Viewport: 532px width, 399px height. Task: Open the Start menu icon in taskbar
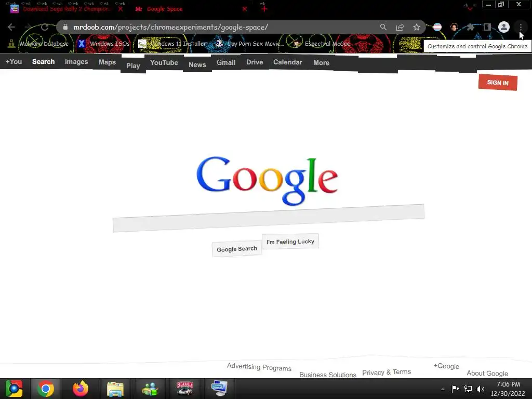[x=14, y=389]
